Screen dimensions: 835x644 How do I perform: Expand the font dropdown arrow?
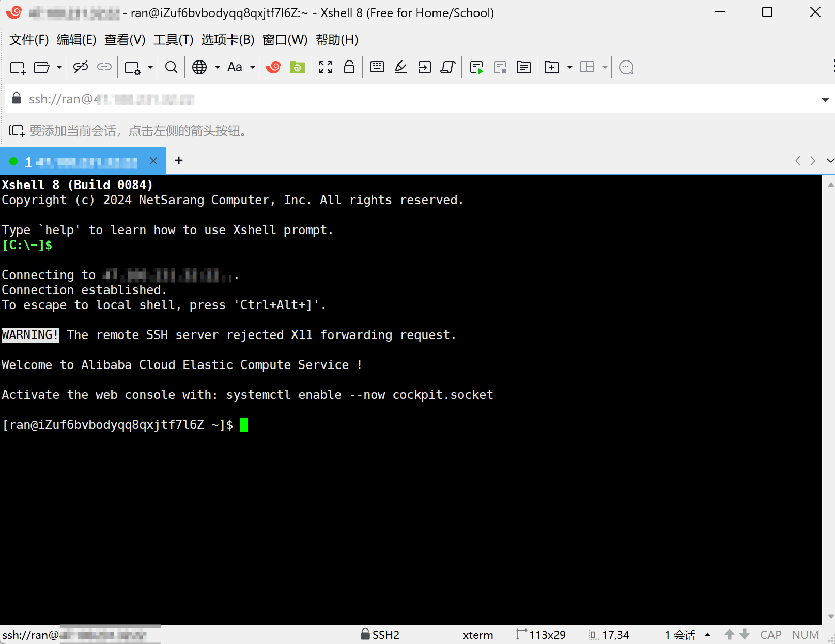pyautogui.click(x=252, y=67)
